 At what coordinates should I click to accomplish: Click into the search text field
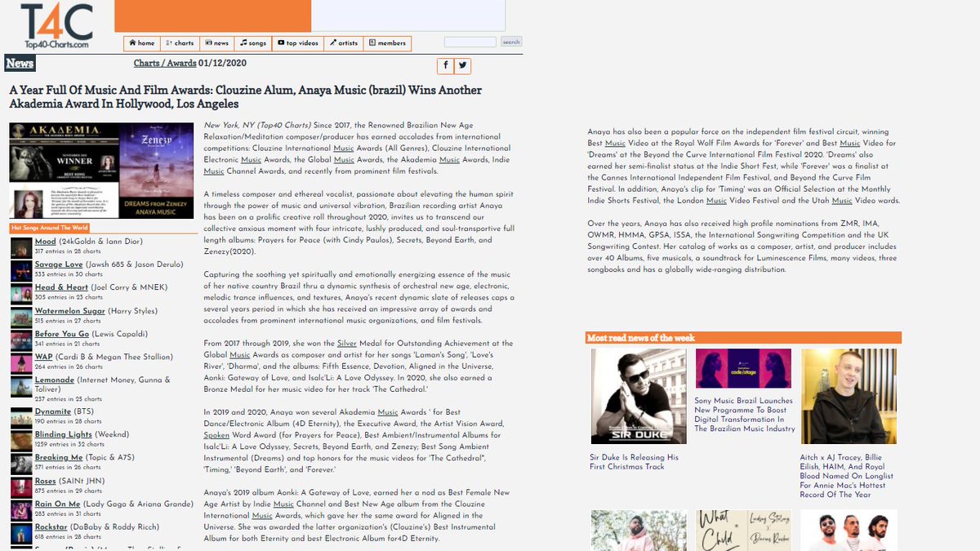click(x=469, y=41)
